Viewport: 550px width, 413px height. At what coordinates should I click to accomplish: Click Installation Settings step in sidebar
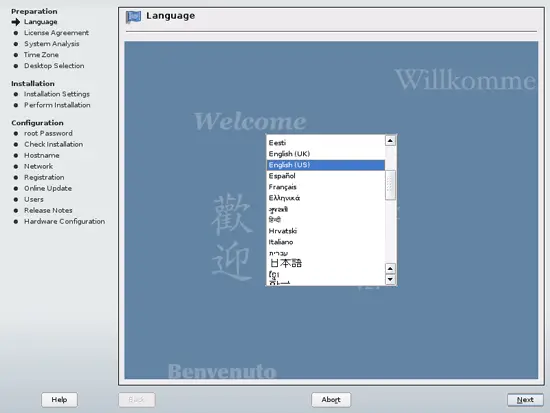point(56,94)
